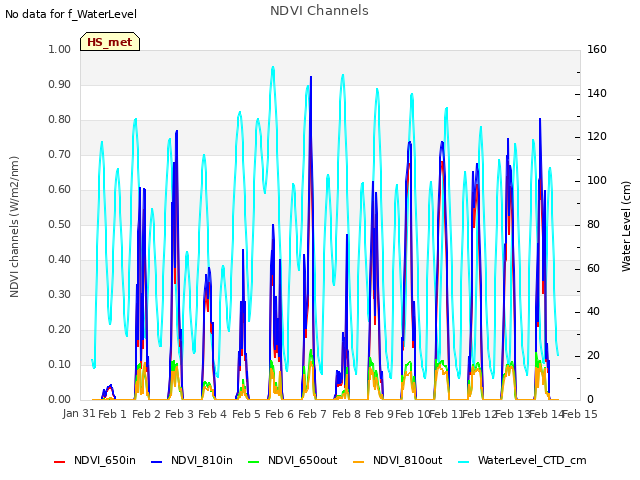Click the Feb 2 x-axis tick label
Viewport: 640px width, 480px height.
[x=146, y=414]
